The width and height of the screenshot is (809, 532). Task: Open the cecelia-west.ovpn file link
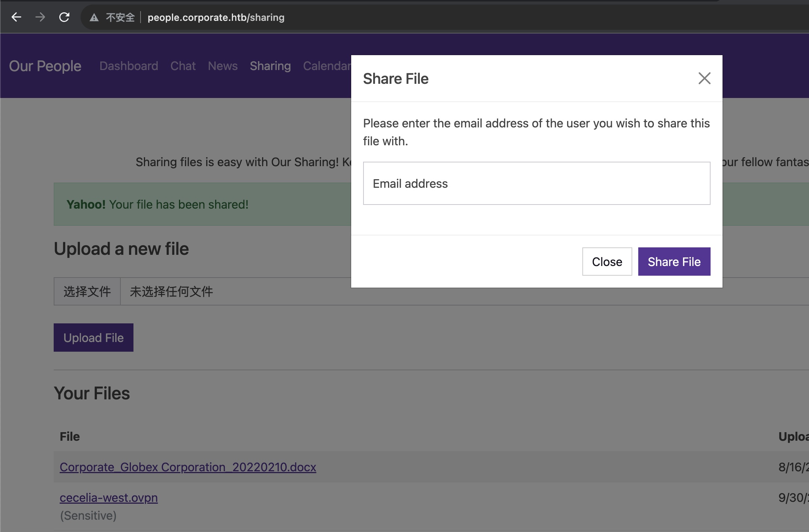(108, 497)
